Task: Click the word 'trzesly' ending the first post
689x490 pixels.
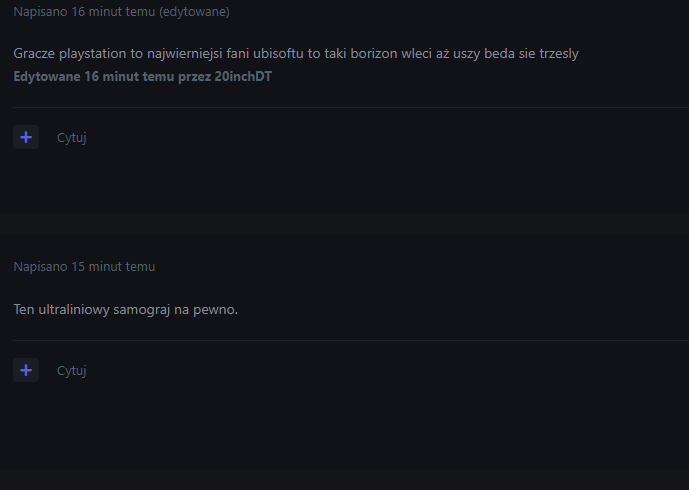Action: click(x=556, y=53)
